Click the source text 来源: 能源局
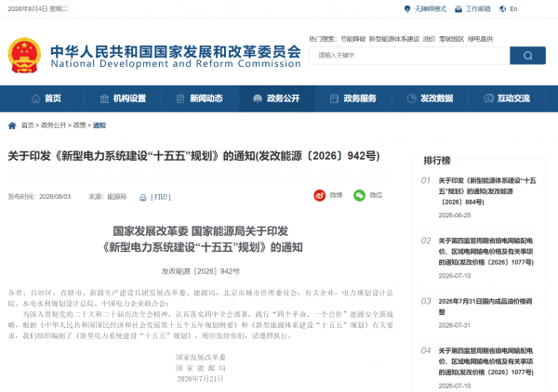This screenshot has height=392, width=558. (107, 197)
